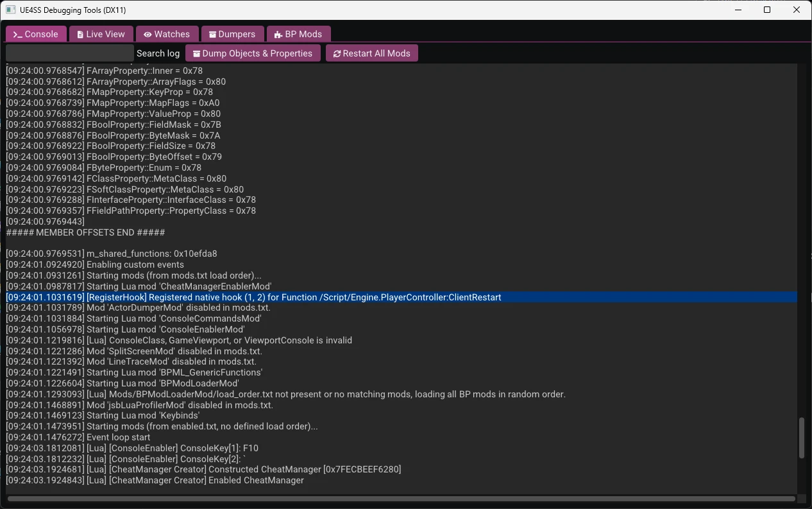Minimize the UE4SS Debugging Tools window
Image resolution: width=812 pixels, height=509 pixels.
(x=737, y=10)
